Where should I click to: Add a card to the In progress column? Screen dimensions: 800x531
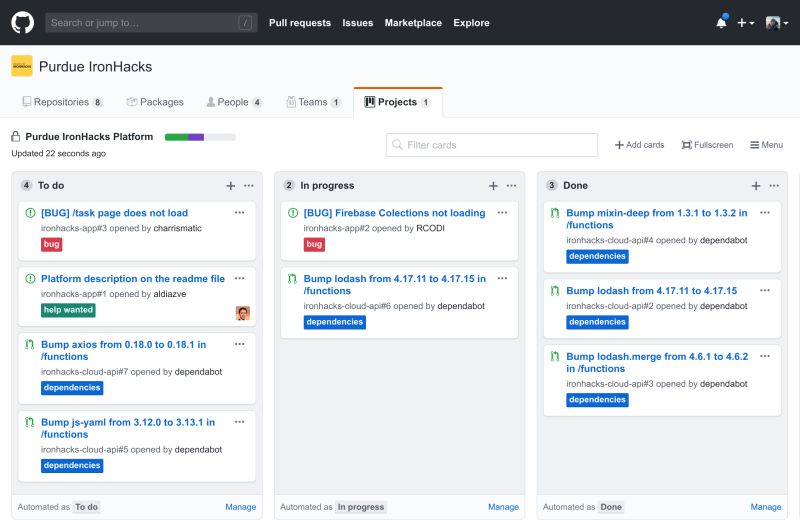[493, 186]
